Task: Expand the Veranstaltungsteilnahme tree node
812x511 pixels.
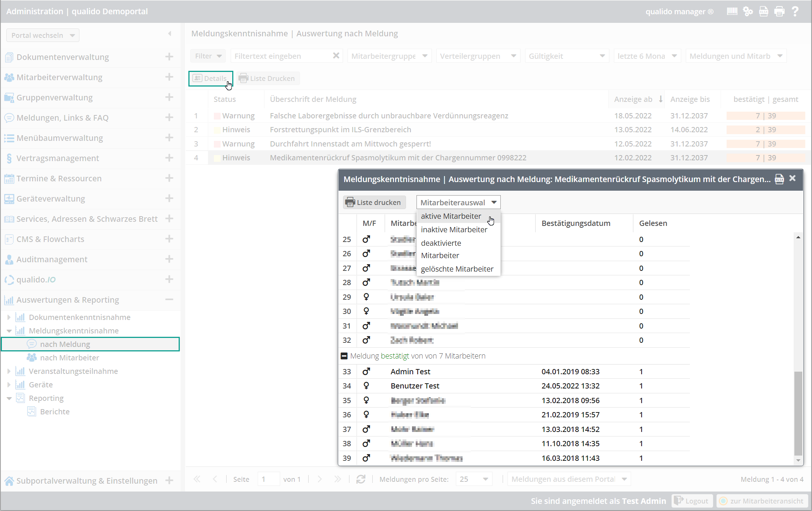Action: [9, 371]
